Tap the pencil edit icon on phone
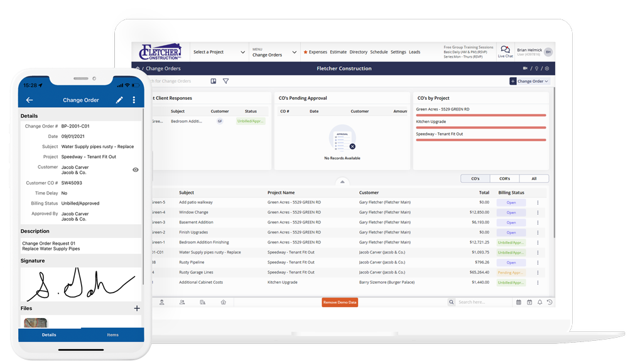 (x=119, y=100)
